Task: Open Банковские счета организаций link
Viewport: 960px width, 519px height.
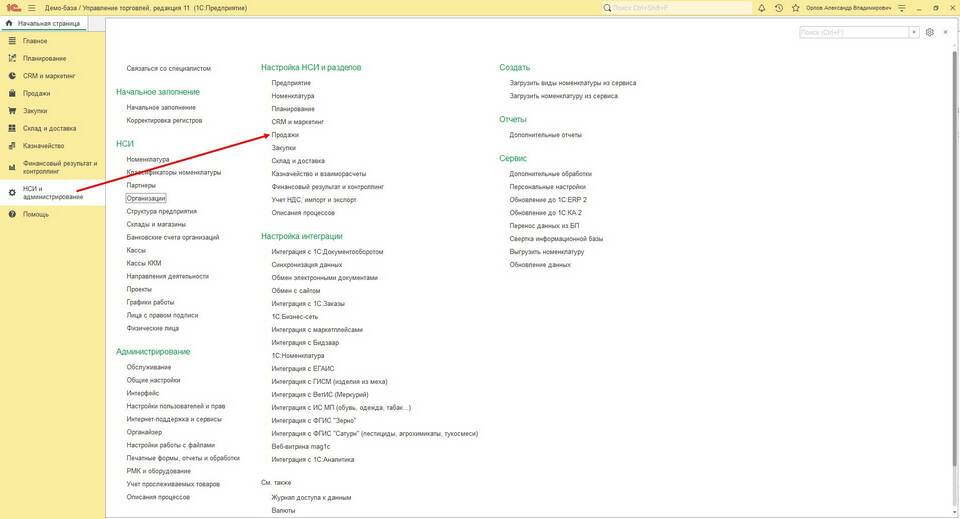Action: pyautogui.click(x=173, y=237)
